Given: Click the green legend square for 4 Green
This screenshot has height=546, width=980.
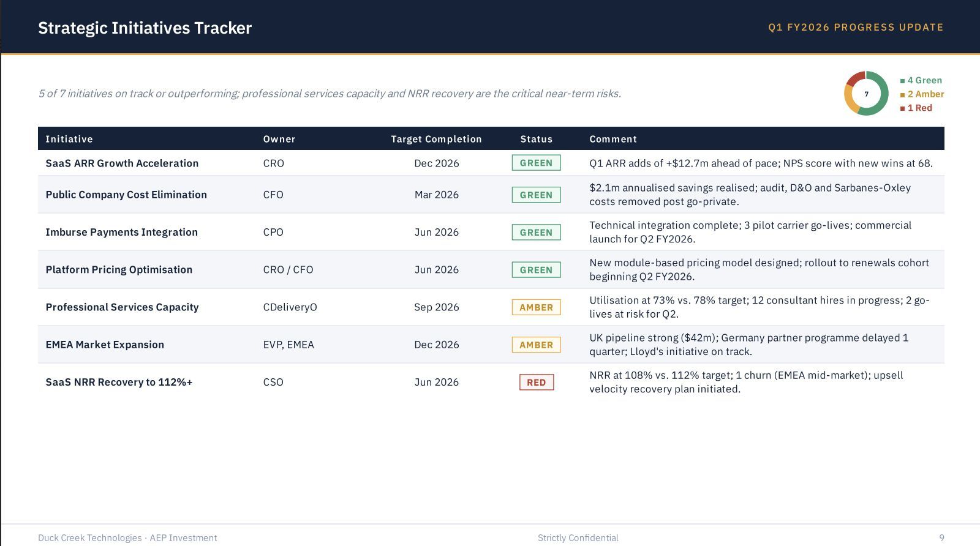Looking at the screenshot, I should tap(902, 81).
